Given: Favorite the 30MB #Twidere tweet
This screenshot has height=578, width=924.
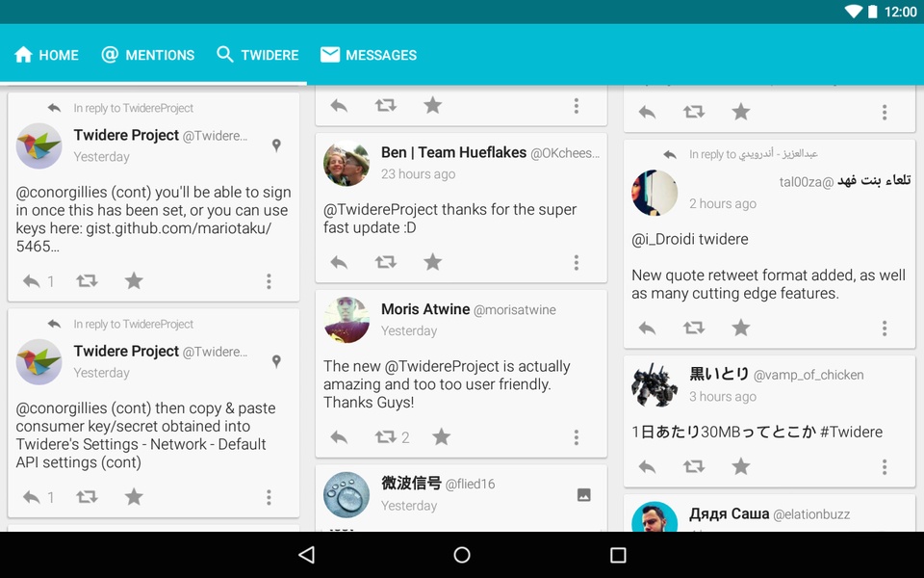Looking at the screenshot, I should pos(741,466).
